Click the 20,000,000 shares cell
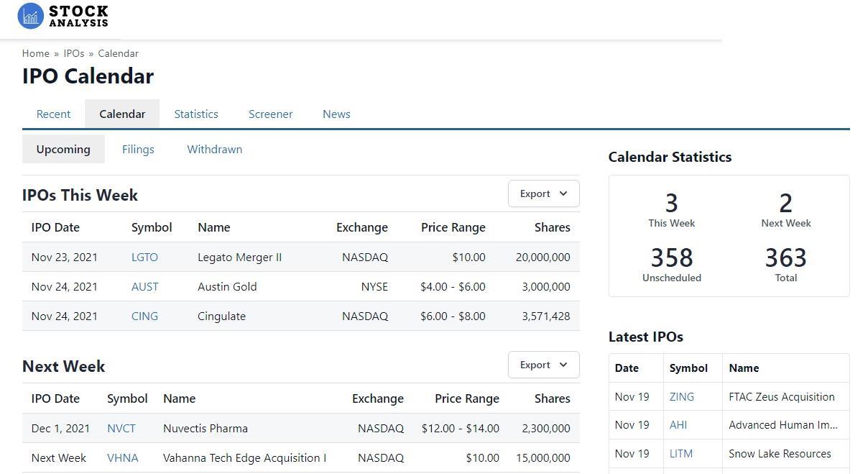Screen dimensions: 868x474 pos(543,257)
